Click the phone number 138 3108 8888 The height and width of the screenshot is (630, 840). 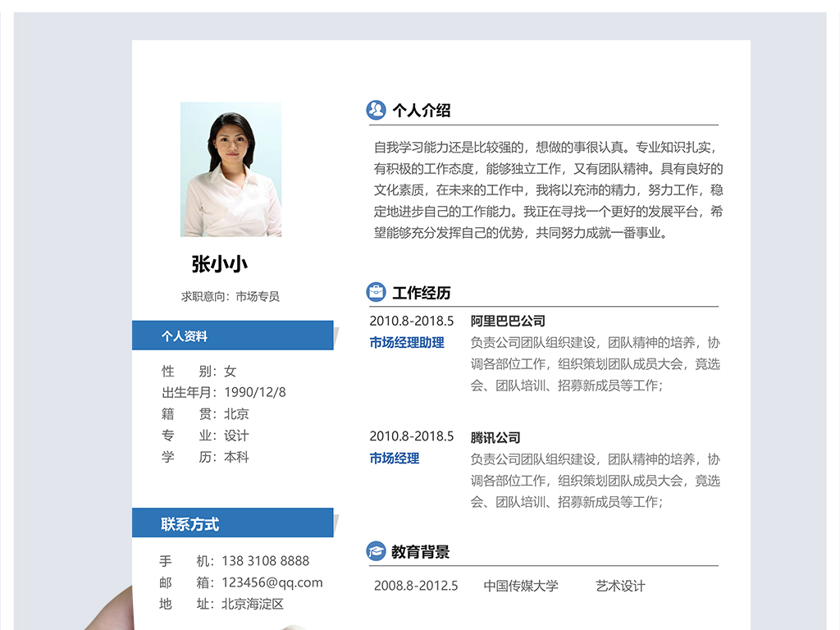click(266, 561)
